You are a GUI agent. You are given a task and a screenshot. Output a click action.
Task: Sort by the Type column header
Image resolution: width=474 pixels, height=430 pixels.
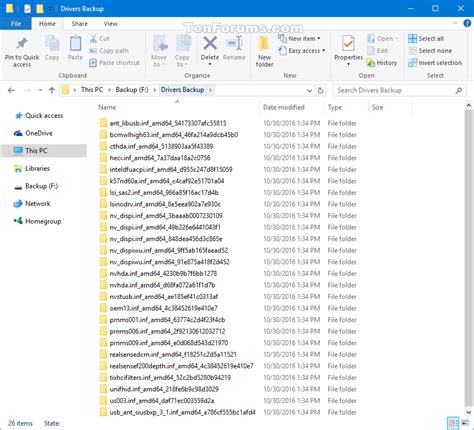click(346, 107)
